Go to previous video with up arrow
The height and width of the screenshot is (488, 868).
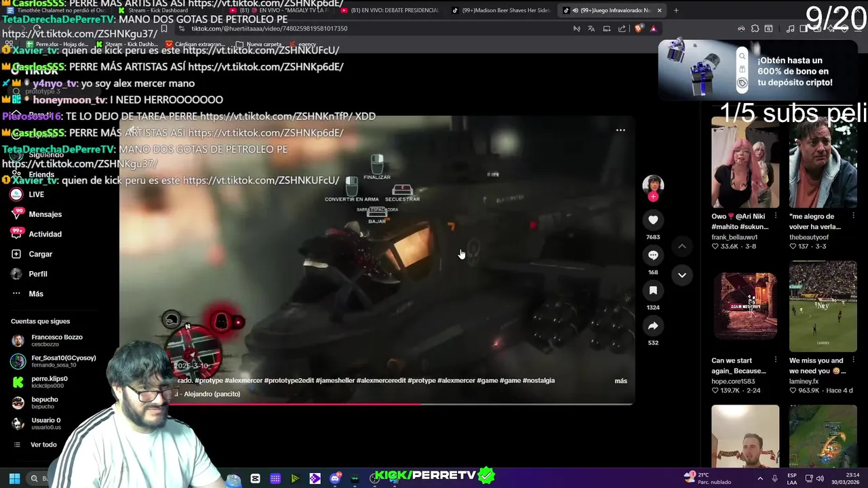point(682,246)
